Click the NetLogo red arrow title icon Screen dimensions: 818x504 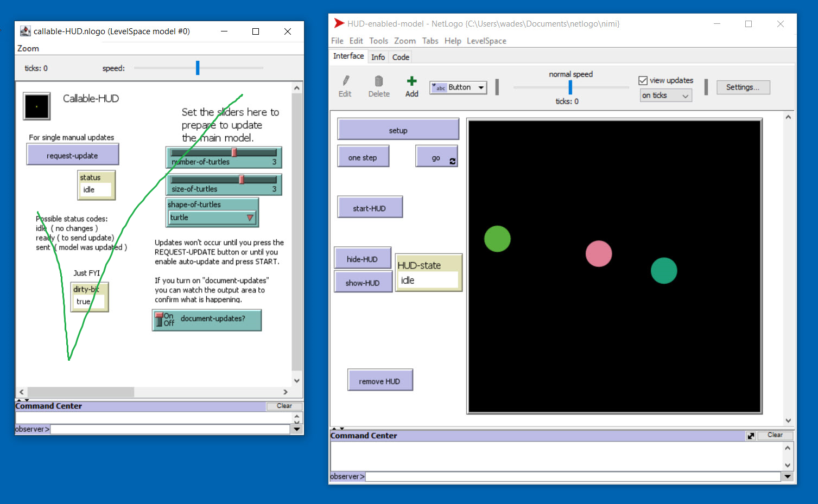[x=339, y=23]
